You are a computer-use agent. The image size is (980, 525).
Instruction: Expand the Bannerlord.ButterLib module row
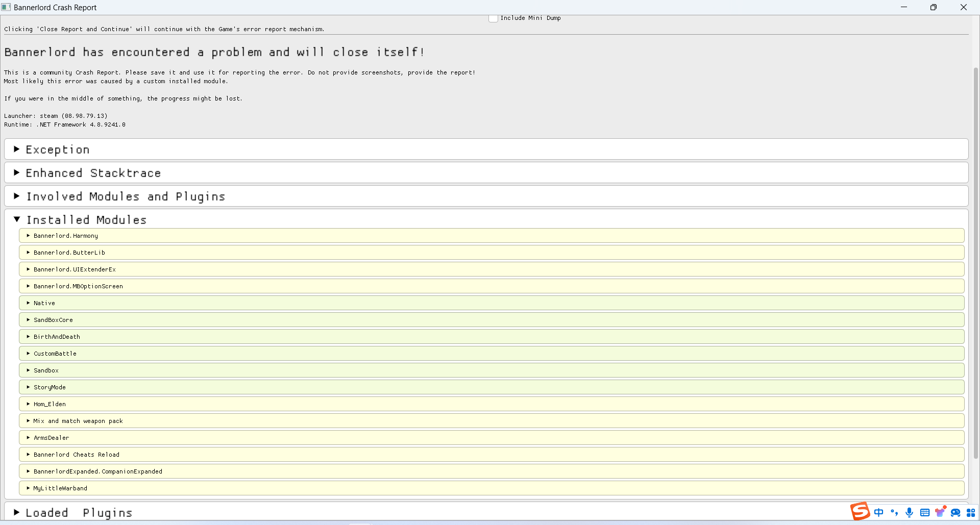point(492,253)
